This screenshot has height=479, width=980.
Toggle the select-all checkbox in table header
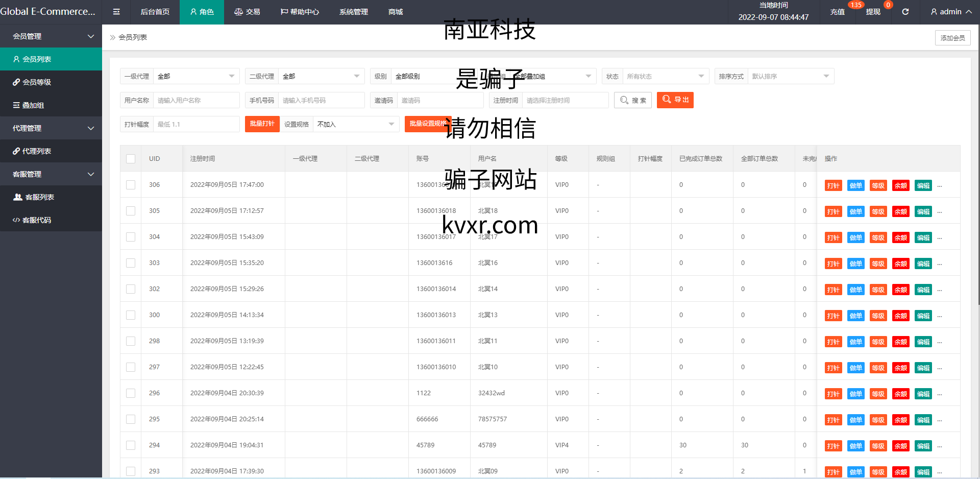point(131,159)
